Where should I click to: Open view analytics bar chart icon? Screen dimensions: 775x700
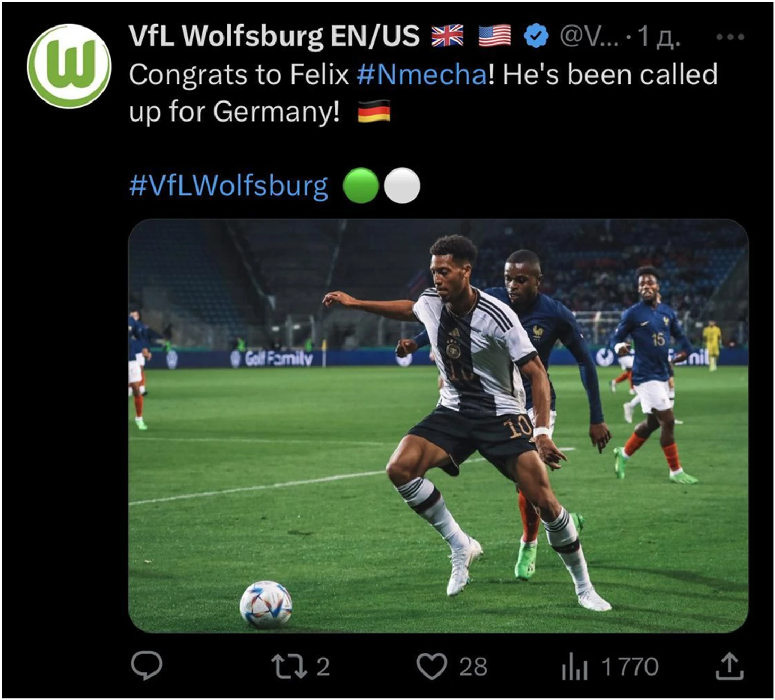574,667
